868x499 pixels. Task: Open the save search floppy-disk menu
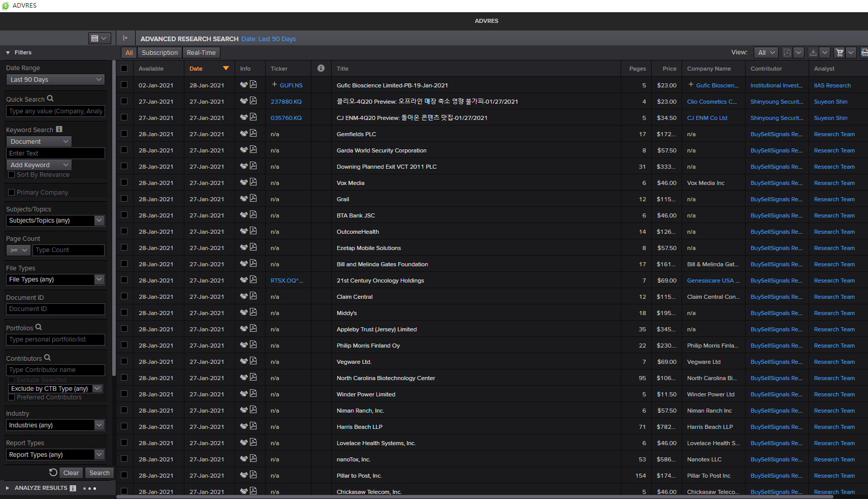tap(100, 38)
